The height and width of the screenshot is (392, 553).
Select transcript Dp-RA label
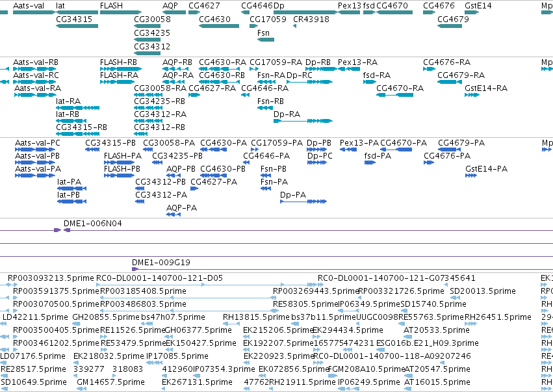coord(287,114)
